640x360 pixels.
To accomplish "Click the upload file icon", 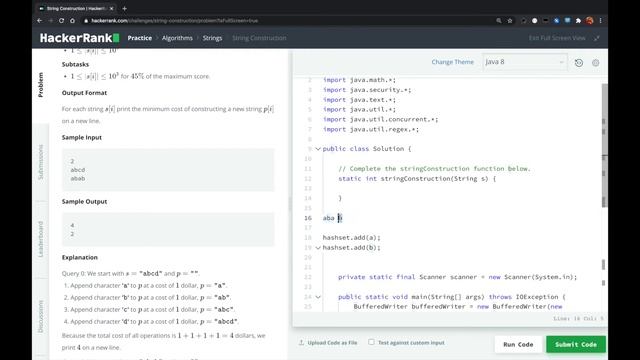I will (301, 342).
